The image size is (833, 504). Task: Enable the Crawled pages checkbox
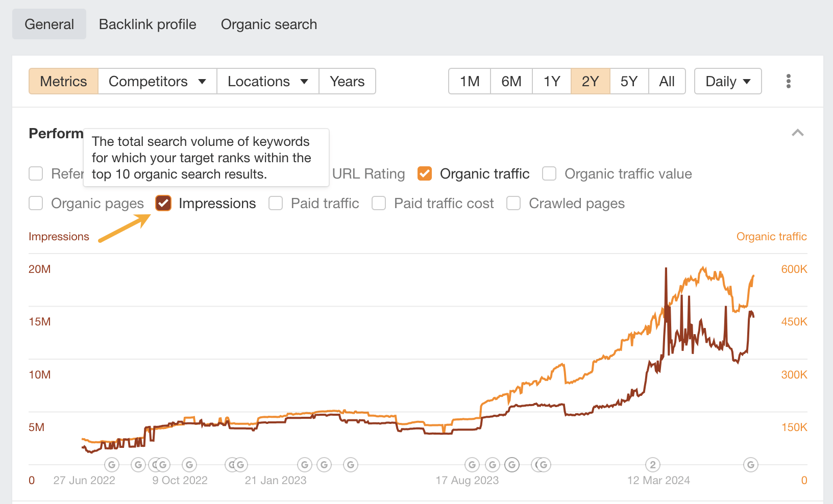click(513, 203)
